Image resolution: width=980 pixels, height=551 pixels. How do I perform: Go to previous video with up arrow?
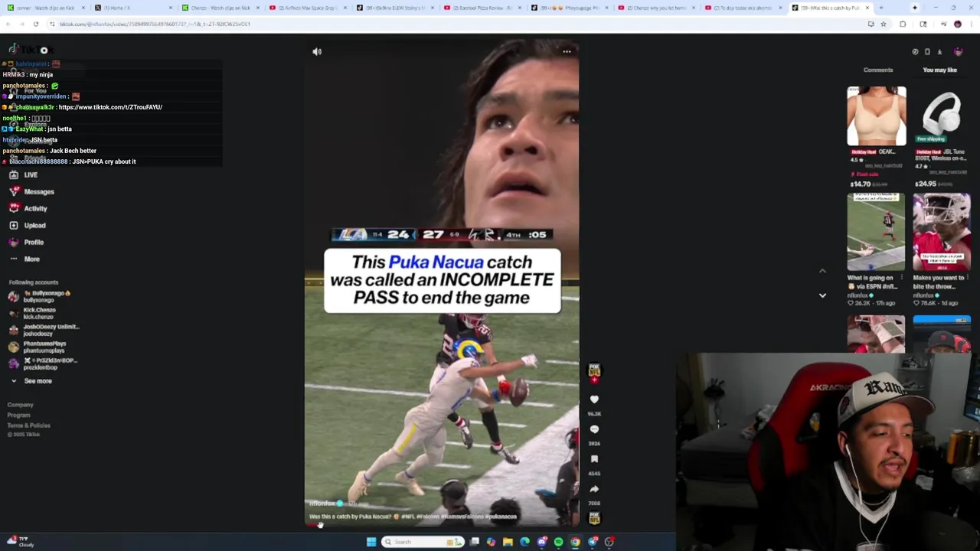(x=822, y=271)
